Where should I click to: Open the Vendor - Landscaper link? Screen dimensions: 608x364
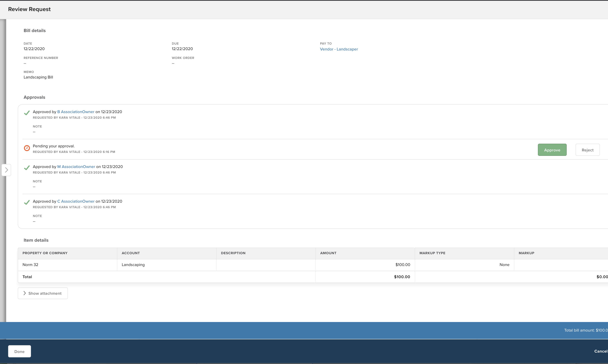point(339,49)
